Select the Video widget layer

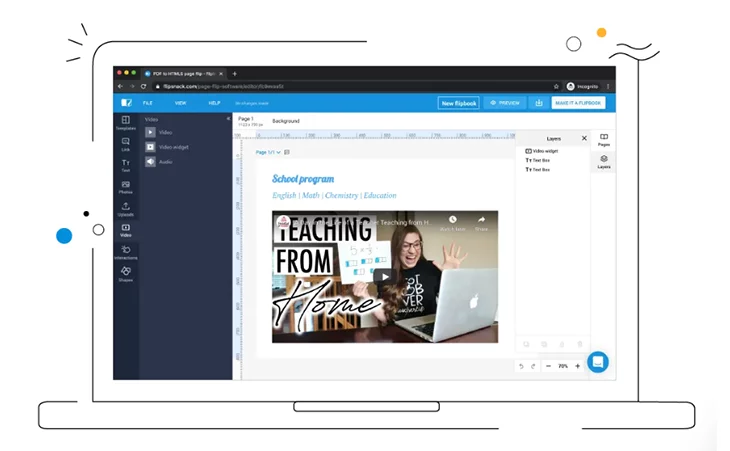click(542, 151)
